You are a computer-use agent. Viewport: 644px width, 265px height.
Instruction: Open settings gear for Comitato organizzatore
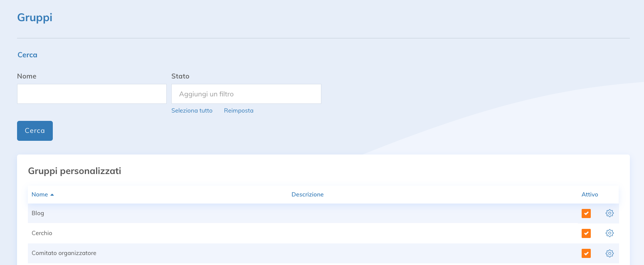click(x=609, y=253)
